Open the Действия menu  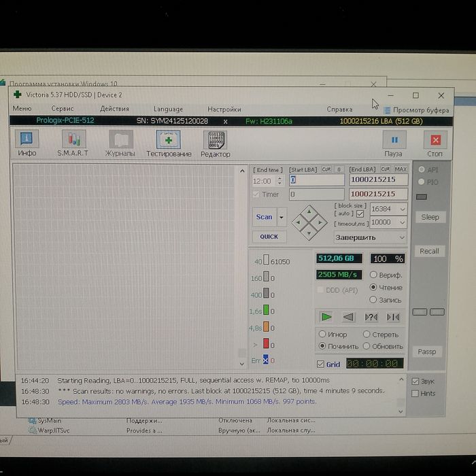(114, 109)
